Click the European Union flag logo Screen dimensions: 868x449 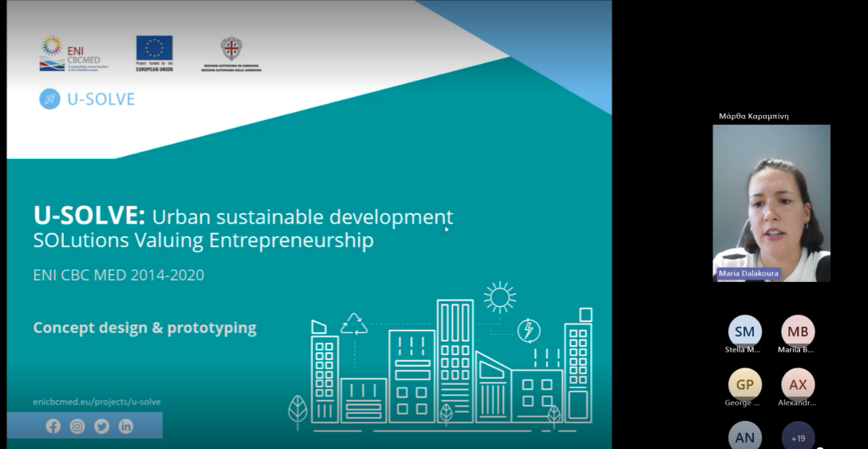pyautogui.click(x=154, y=49)
